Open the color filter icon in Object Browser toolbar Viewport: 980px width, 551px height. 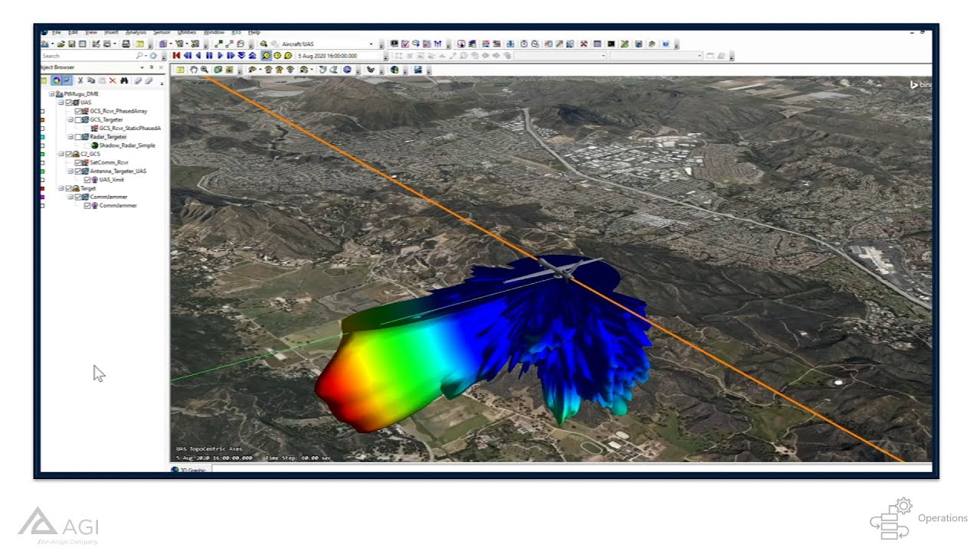[57, 80]
